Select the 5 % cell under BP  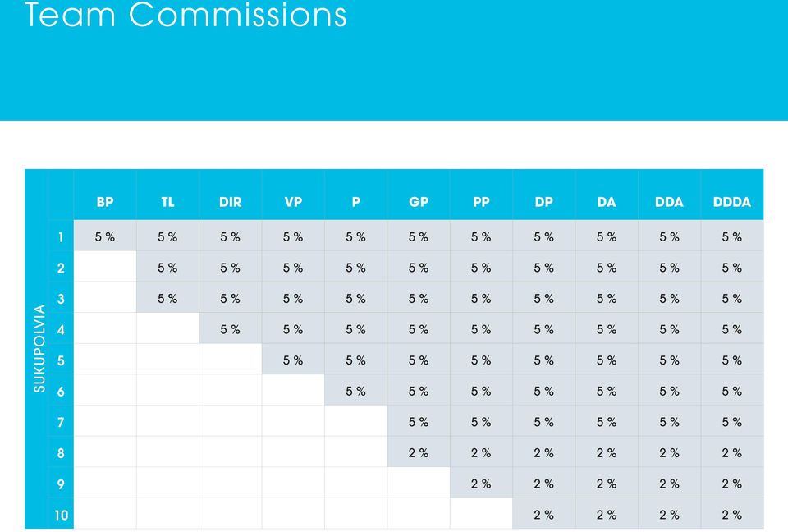coord(105,236)
